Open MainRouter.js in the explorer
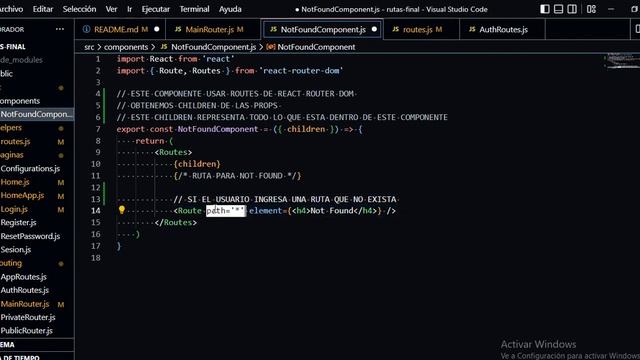 tap(37, 304)
